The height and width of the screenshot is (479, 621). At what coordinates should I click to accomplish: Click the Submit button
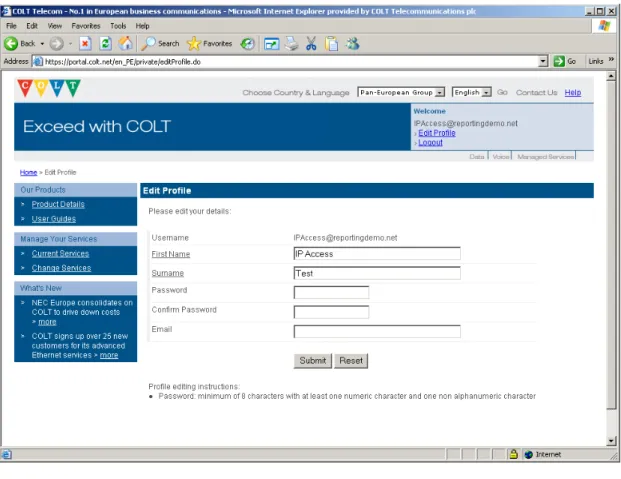click(312, 361)
